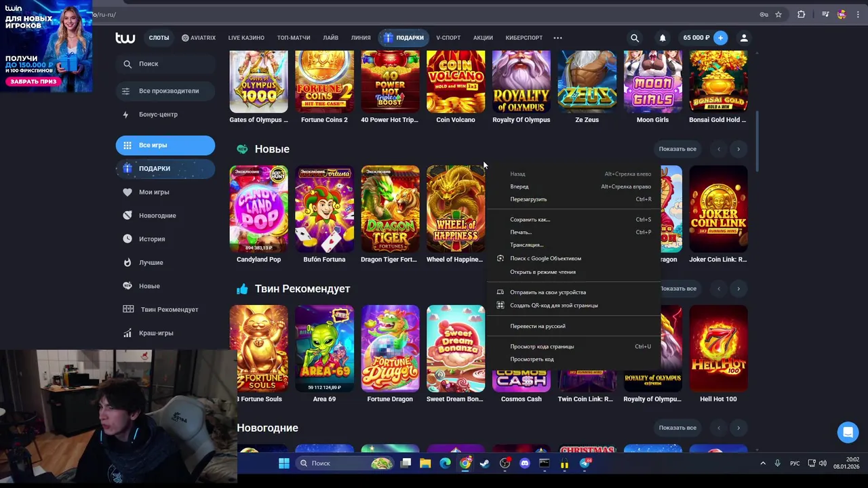The image size is (868, 488).
Task: Open Лучшие category in sidebar
Action: [x=165, y=262]
